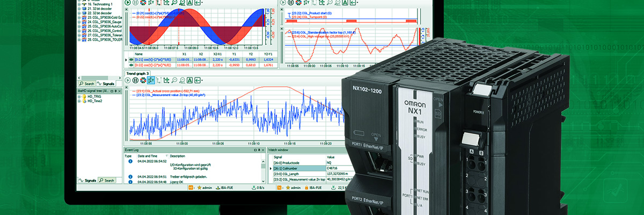Screen dimensions: 644x215
Task: Toggle X-axis markers icon in the top-left graph toolbar
Action: coord(159,3)
